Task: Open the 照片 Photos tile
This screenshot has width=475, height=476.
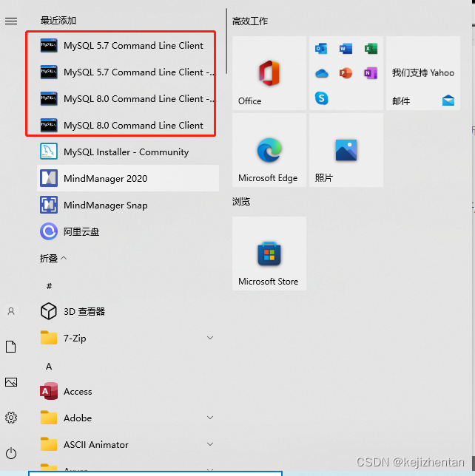Action: (x=346, y=150)
